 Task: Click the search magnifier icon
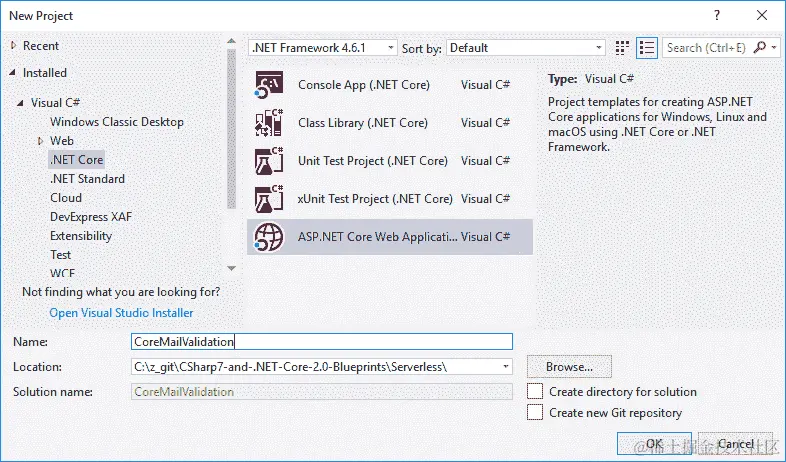coord(760,48)
